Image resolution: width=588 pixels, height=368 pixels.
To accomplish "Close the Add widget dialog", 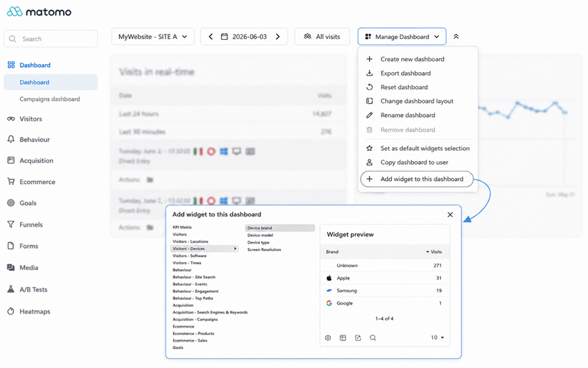I will [x=450, y=214].
